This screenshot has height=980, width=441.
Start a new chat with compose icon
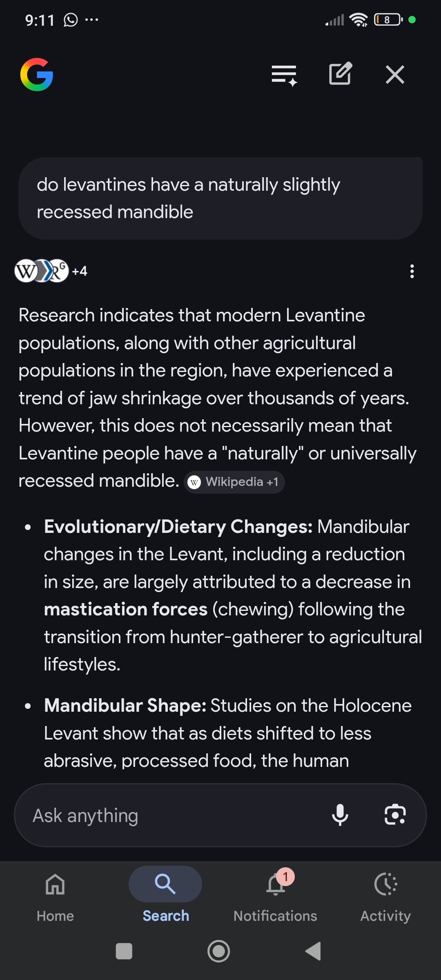[340, 74]
